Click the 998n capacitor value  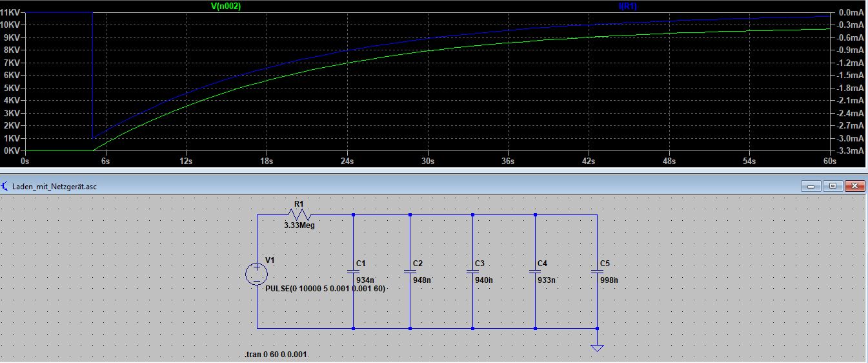click(x=609, y=280)
